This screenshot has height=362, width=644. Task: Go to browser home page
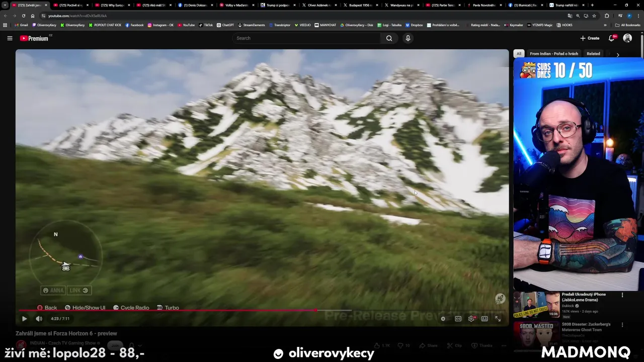(33, 16)
